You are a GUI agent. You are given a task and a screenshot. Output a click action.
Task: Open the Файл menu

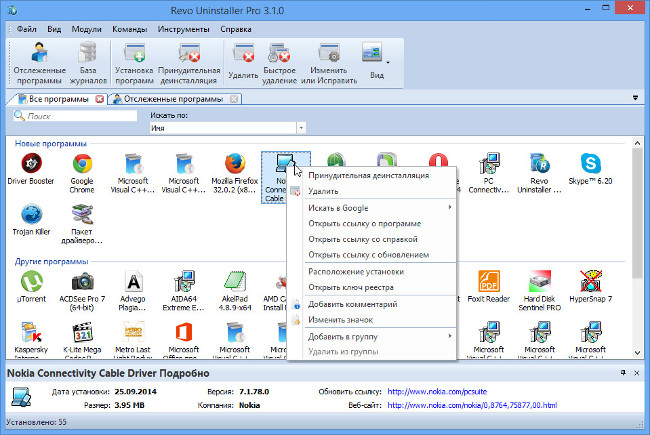click(27, 29)
